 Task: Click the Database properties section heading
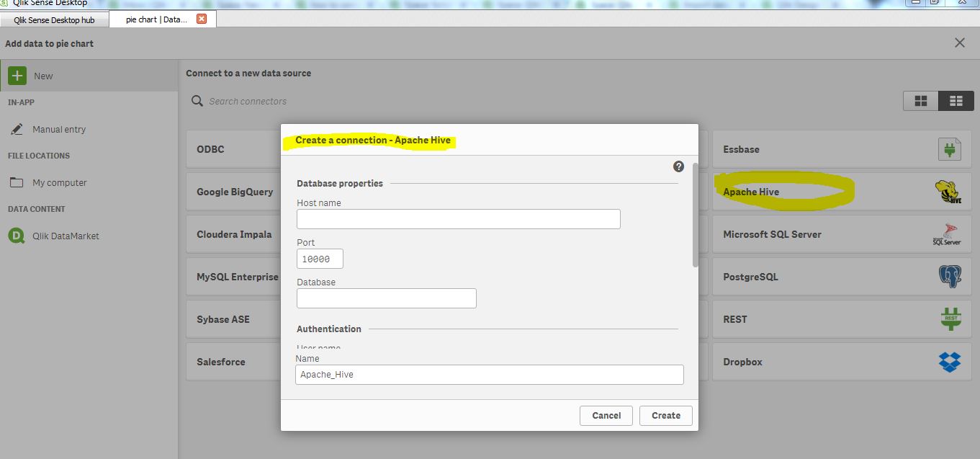coord(340,183)
